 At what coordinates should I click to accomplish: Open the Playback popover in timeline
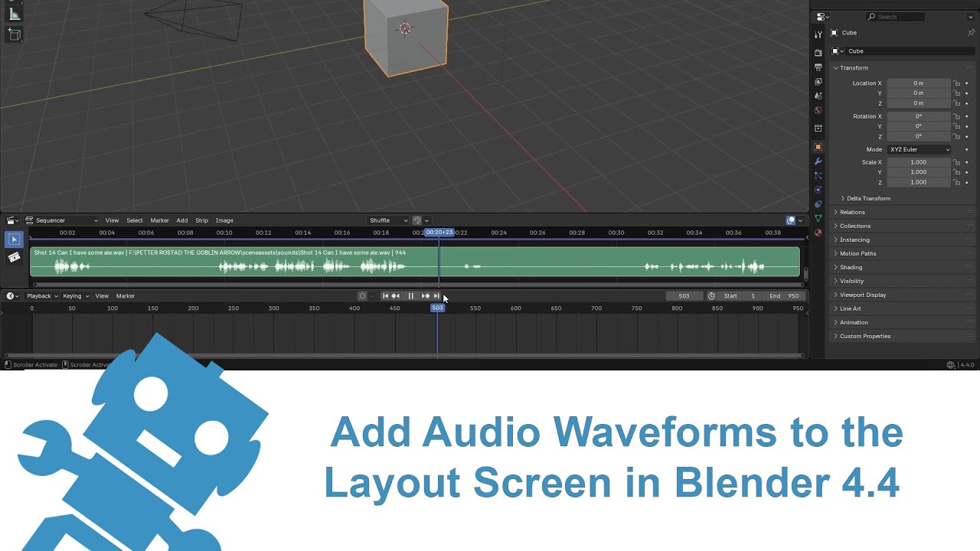click(41, 296)
